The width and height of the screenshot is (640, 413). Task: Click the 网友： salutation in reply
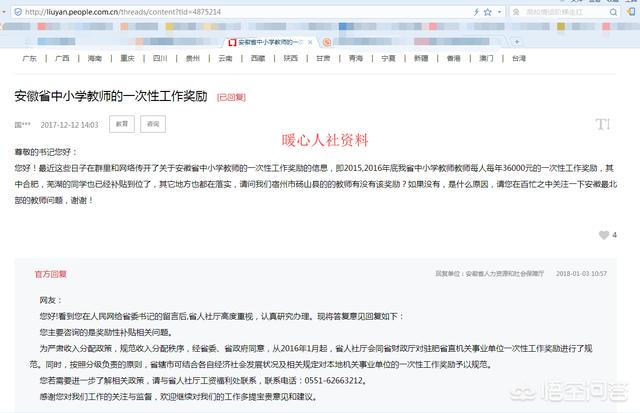(51, 300)
